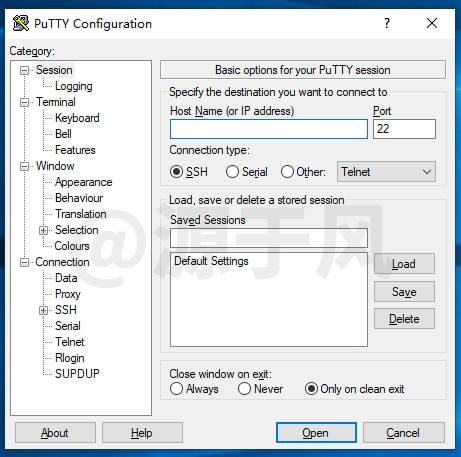Close the PuTTY Configuration window
The width and height of the screenshot is (461, 457).
[432, 23]
